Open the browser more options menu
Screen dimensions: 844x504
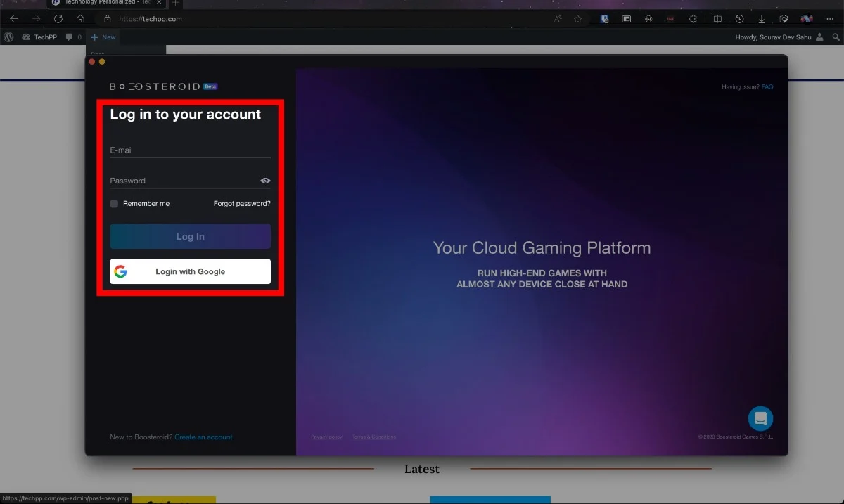coord(830,19)
